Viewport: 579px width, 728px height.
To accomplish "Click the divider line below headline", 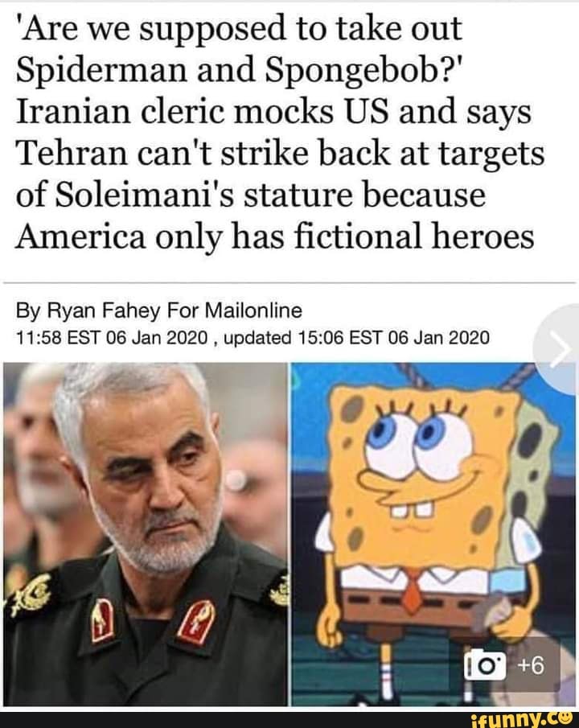I will (289, 282).
